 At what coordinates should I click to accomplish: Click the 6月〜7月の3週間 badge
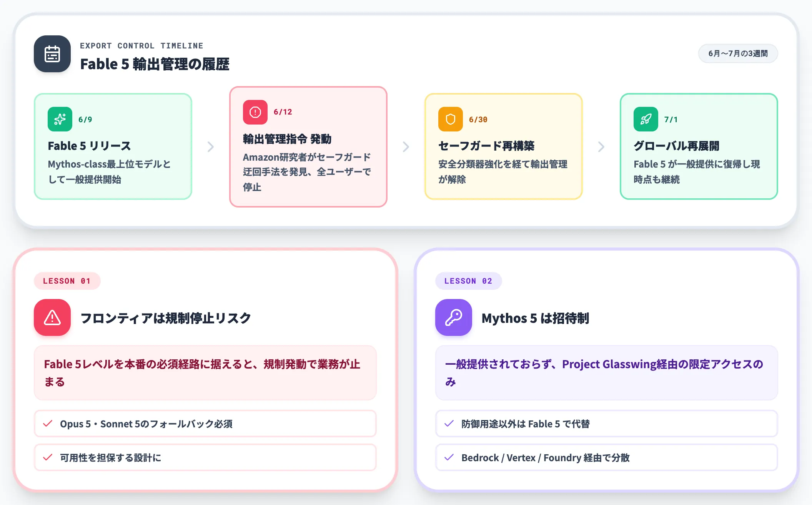coord(738,53)
